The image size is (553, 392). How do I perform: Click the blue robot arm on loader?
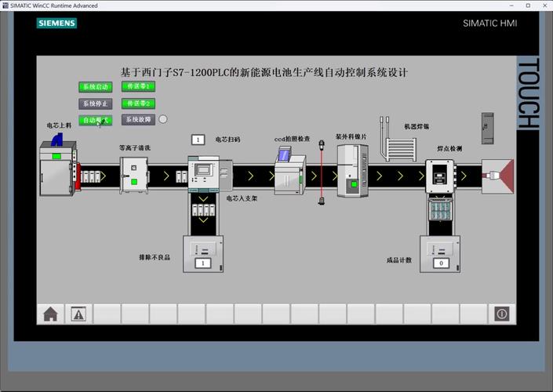[x=57, y=139]
